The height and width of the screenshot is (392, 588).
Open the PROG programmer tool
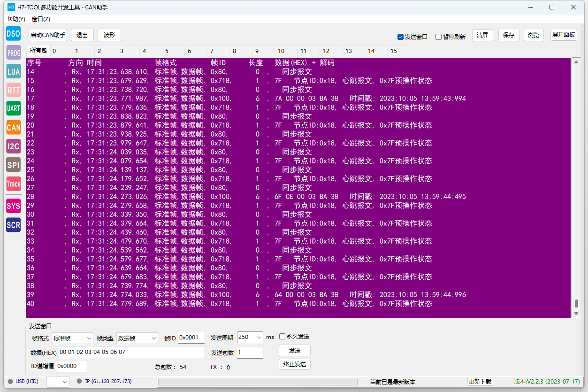[13, 53]
